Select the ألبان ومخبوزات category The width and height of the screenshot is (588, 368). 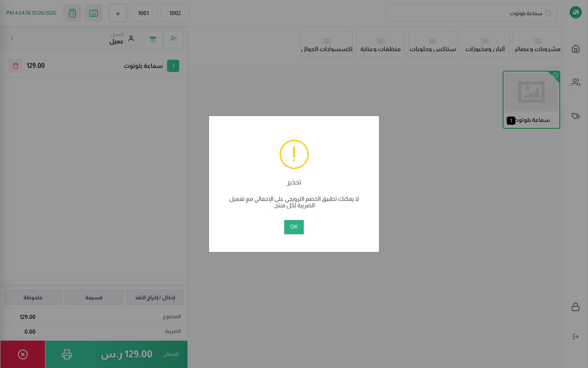coord(485,45)
